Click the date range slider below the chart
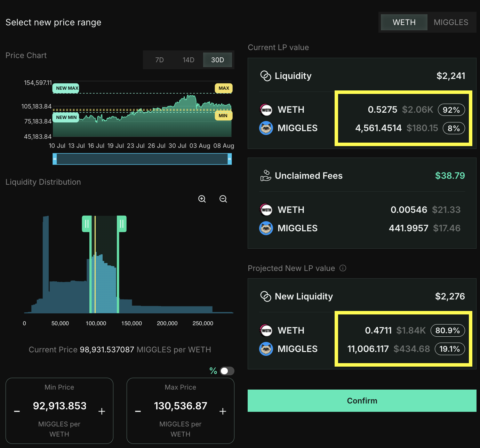This screenshot has height=448, width=480. point(142,159)
